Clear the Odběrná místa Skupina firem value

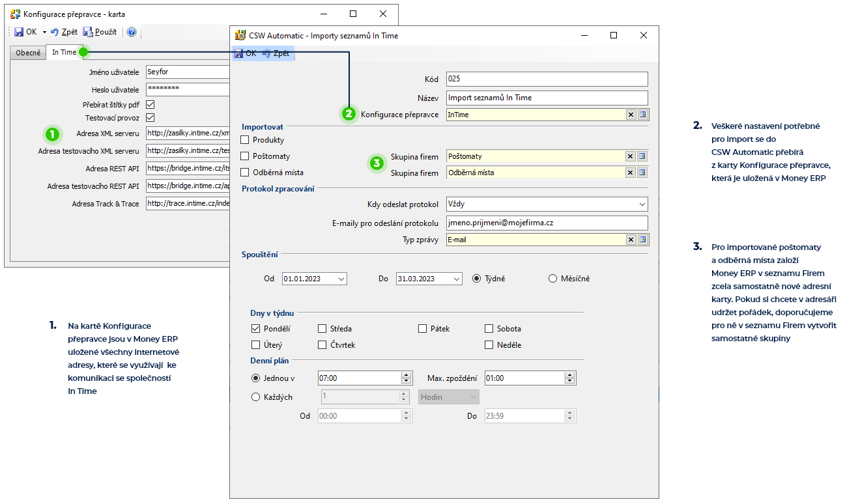pos(631,173)
